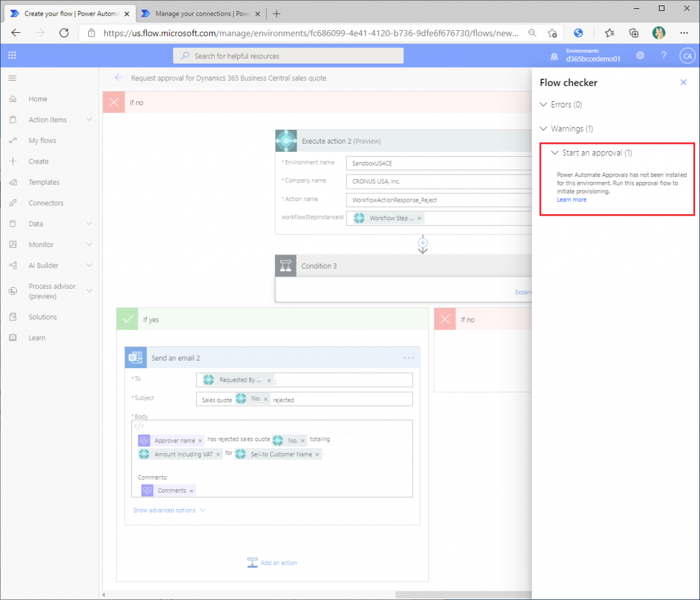
Task: Open Templates in the sidebar
Action: [44, 182]
